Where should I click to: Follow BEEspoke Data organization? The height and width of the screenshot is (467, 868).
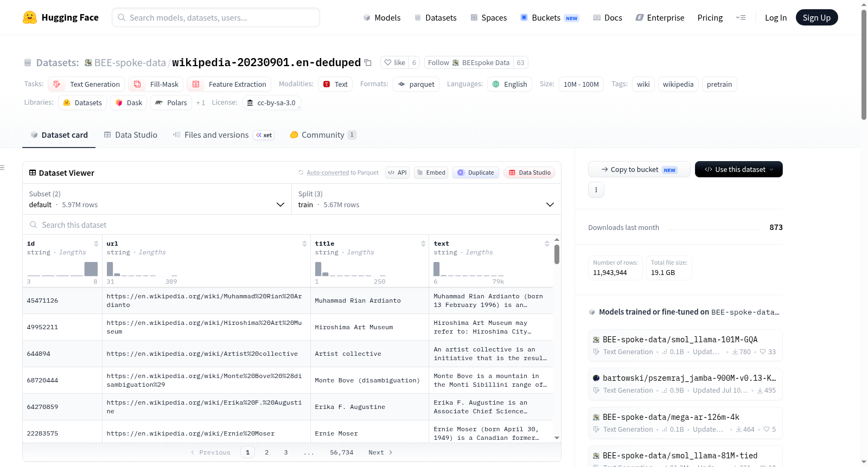[469, 62]
